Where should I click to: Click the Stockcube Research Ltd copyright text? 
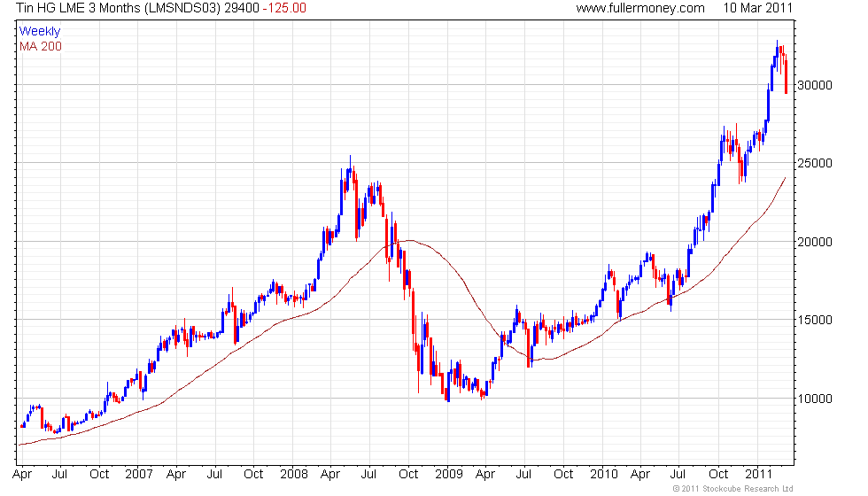coord(733,489)
